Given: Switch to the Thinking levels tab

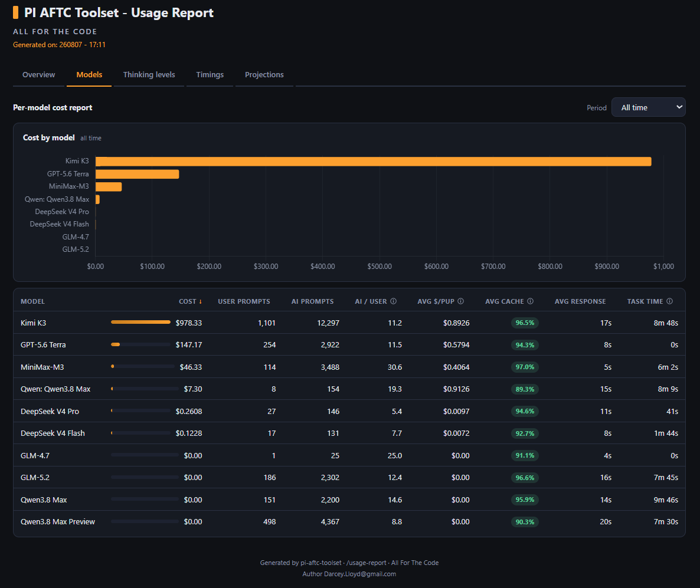Looking at the screenshot, I should click(x=149, y=74).
